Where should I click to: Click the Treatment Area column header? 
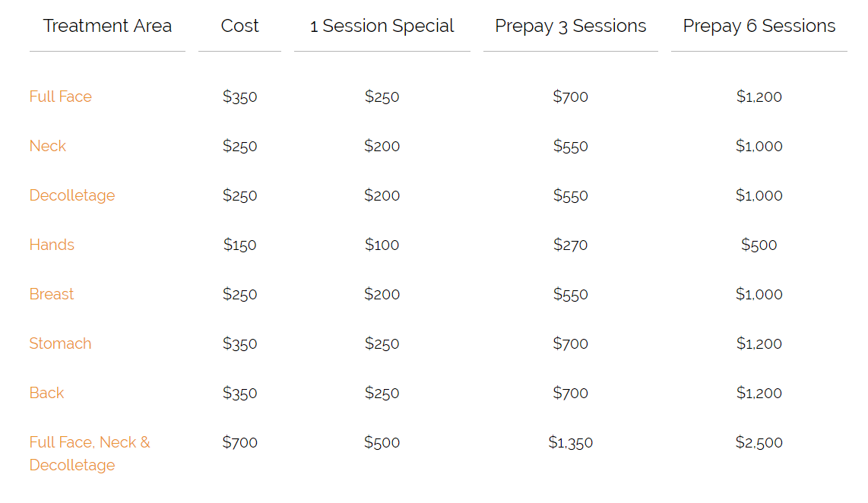[107, 26]
